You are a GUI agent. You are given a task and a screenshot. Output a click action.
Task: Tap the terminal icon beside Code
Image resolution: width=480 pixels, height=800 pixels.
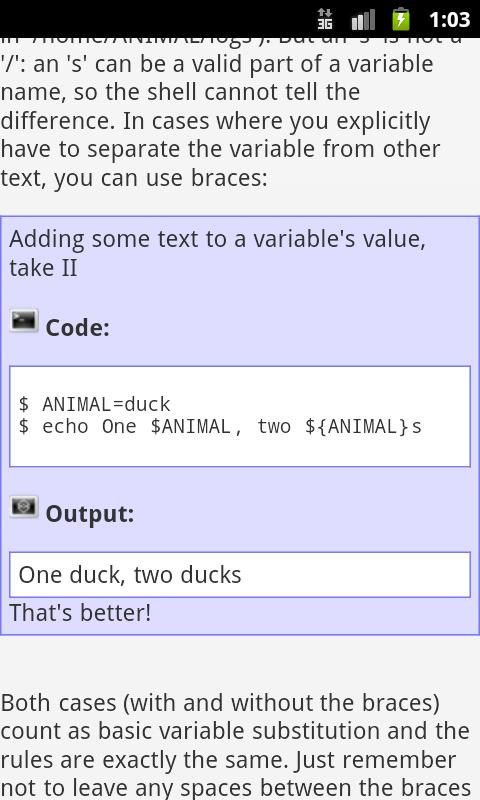click(24, 321)
